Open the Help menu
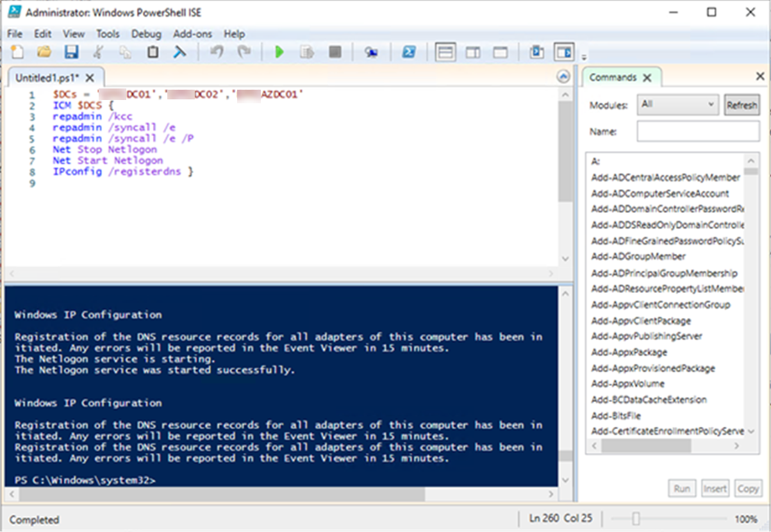Image resolution: width=771 pixels, height=532 pixels. point(235,33)
